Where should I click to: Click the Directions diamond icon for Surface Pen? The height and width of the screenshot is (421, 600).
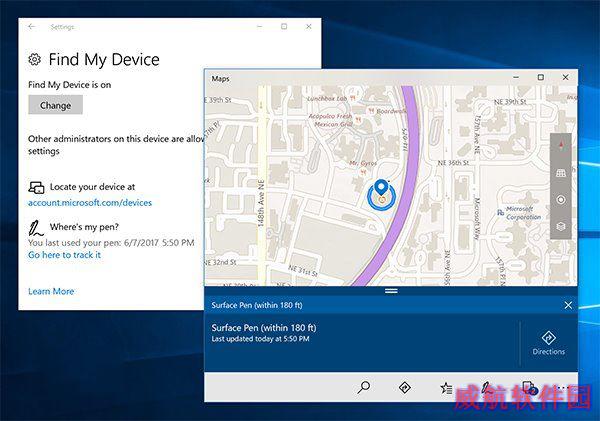[549, 338]
